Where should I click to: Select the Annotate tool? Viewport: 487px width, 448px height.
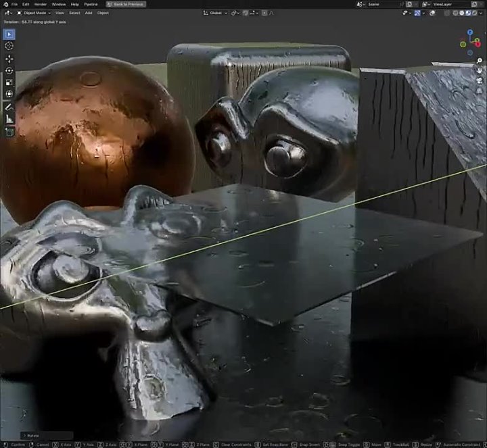(x=9, y=107)
